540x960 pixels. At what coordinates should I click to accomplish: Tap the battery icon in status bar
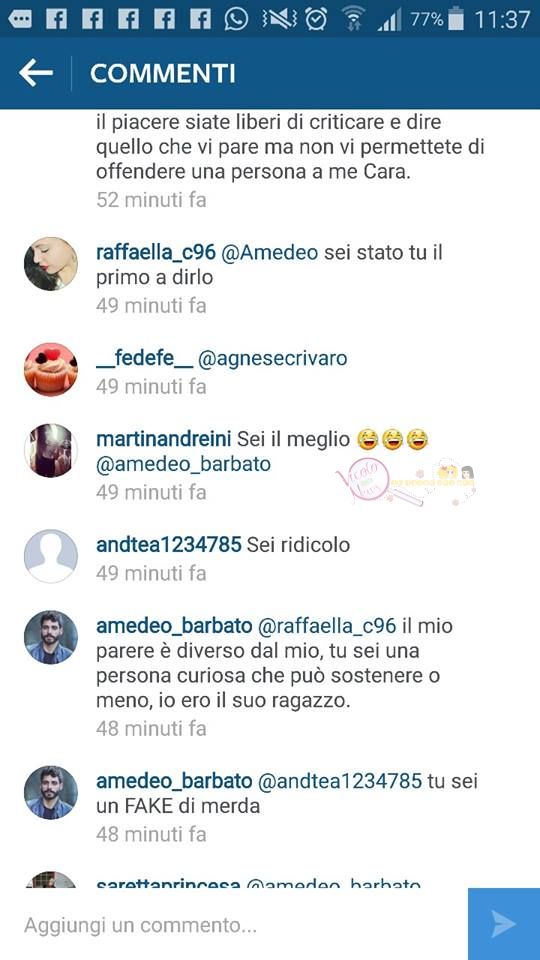(456, 20)
